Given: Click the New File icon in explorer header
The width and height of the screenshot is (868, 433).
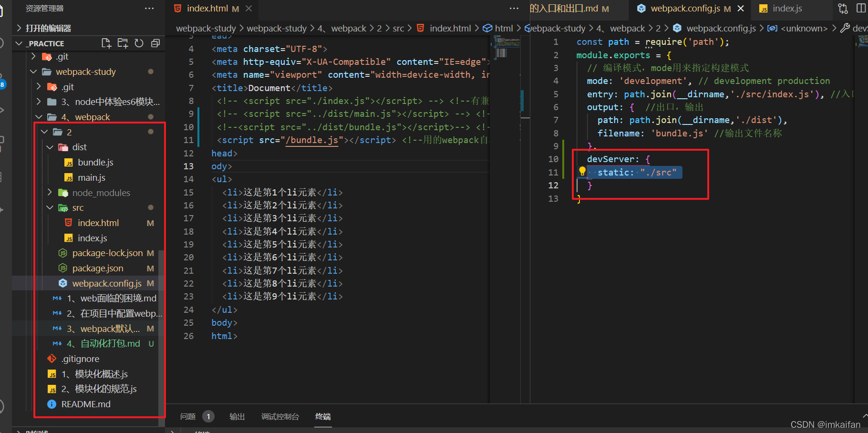Looking at the screenshot, I should 106,43.
